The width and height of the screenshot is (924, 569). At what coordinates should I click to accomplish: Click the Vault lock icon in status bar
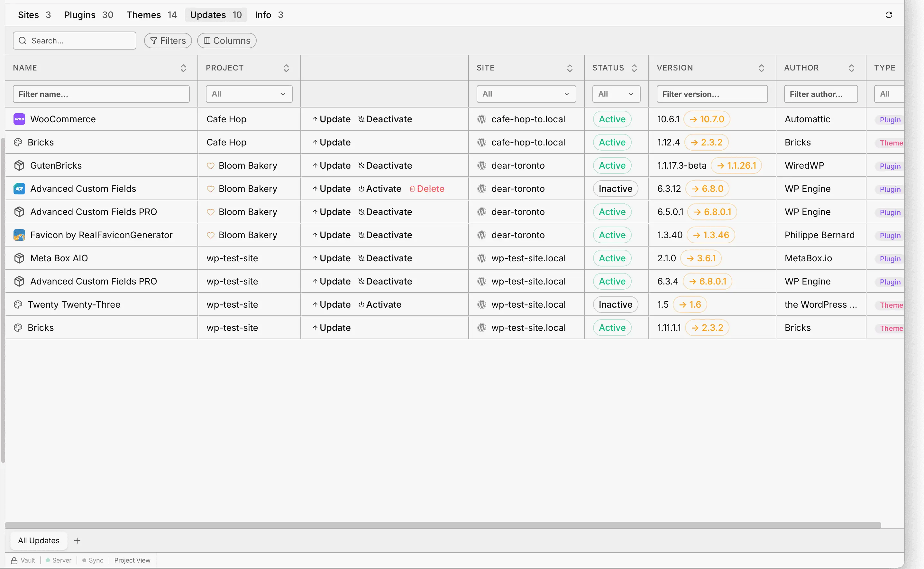coord(14,560)
